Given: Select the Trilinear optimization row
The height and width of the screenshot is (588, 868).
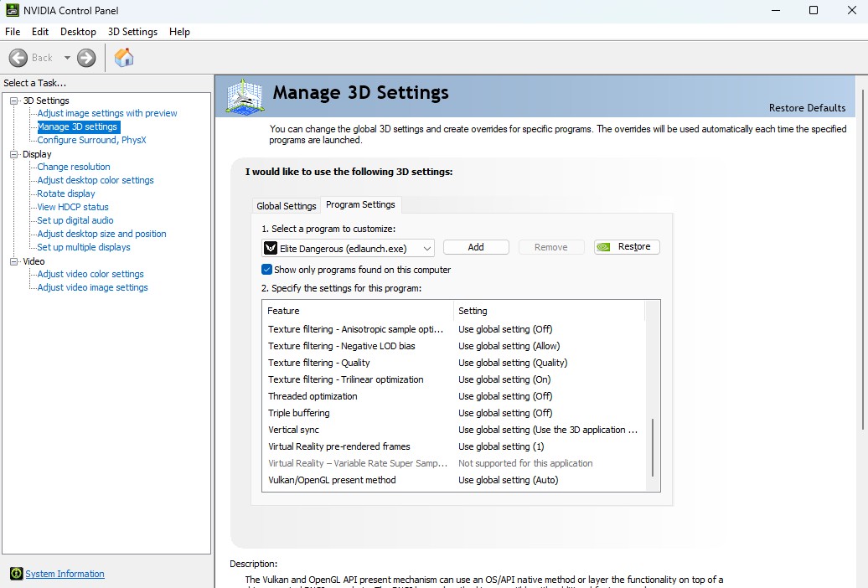Looking at the screenshot, I should 453,379.
